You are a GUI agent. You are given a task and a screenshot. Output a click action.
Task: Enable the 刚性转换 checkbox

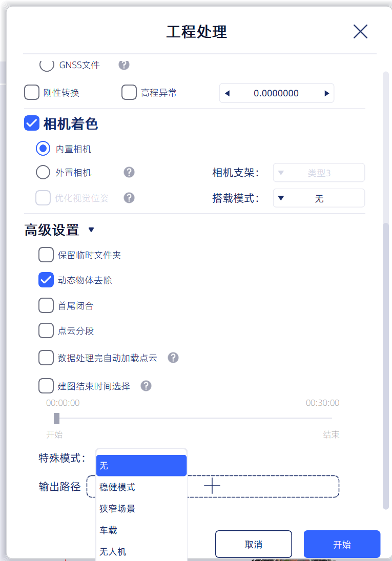tap(31, 92)
